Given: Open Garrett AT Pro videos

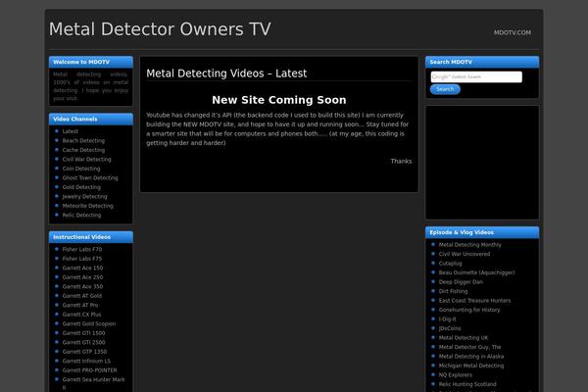Looking at the screenshot, I should pyautogui.click(x=80, y=306).
